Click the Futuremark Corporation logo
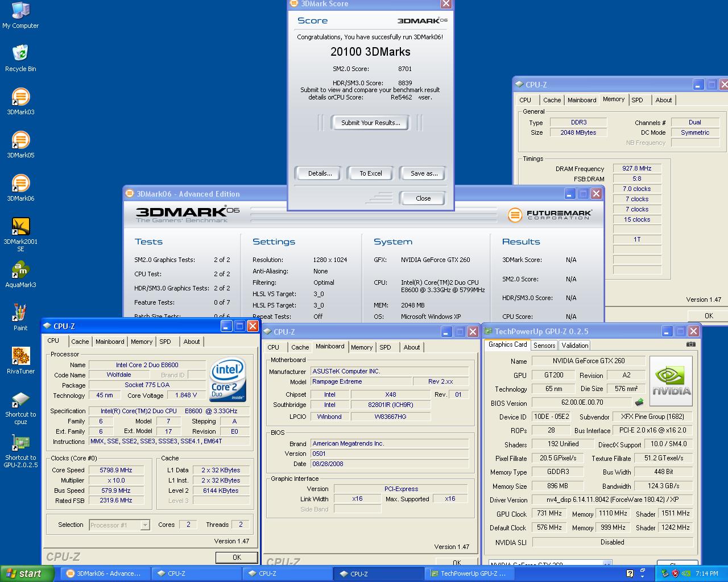The height and width of the screenshot is (582, 728). click(550, 215)
